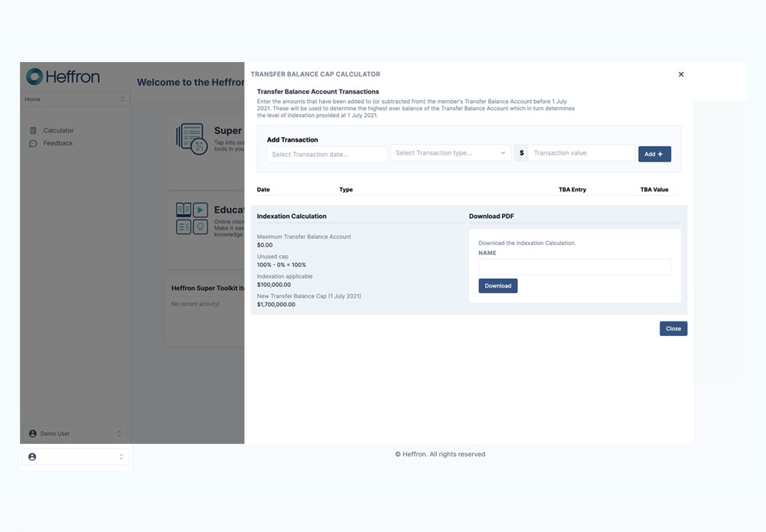Click the Education card icon
This screenshot has width=766, height=532.
coord(192,218)
